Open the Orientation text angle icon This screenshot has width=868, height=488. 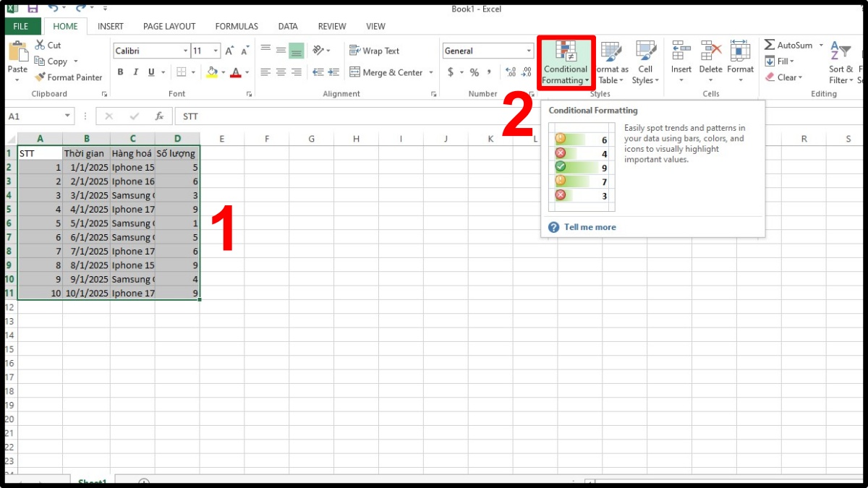318,50
